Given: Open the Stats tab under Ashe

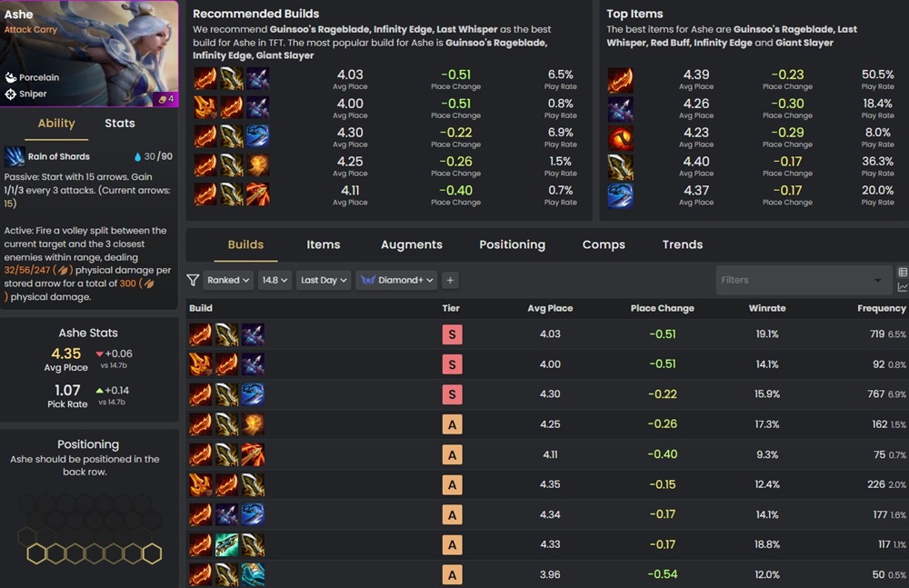Looking at the screenshot, I should click(120, 124).
